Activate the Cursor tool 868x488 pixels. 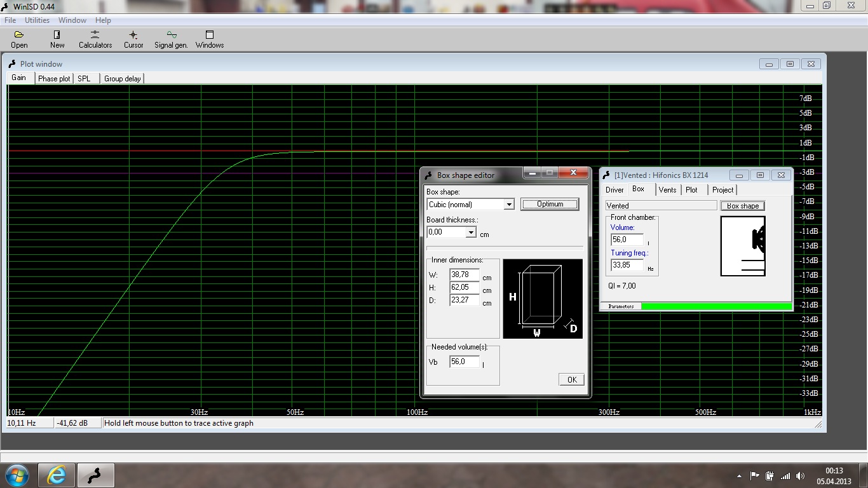pos(133,39)
